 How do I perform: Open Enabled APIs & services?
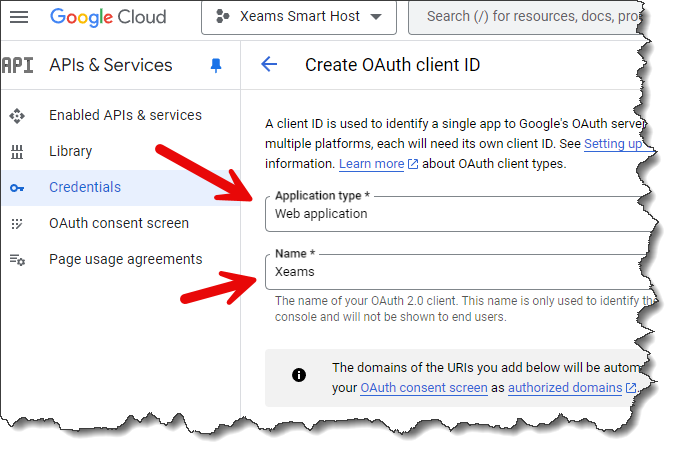(126, 115)
